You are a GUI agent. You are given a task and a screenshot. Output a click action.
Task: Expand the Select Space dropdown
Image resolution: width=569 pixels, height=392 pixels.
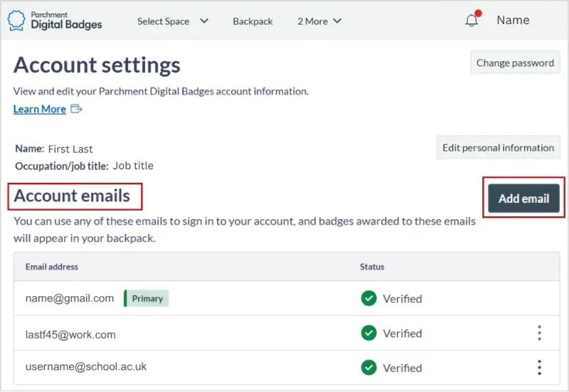[173, 21]
